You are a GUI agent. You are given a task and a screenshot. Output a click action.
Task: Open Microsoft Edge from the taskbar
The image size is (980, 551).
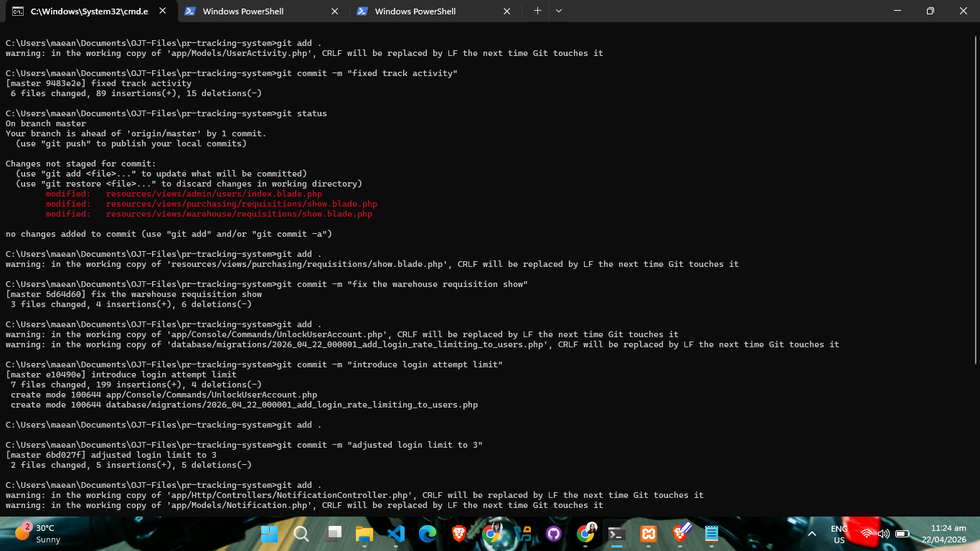pyautogui.click(x=428, y=534)
